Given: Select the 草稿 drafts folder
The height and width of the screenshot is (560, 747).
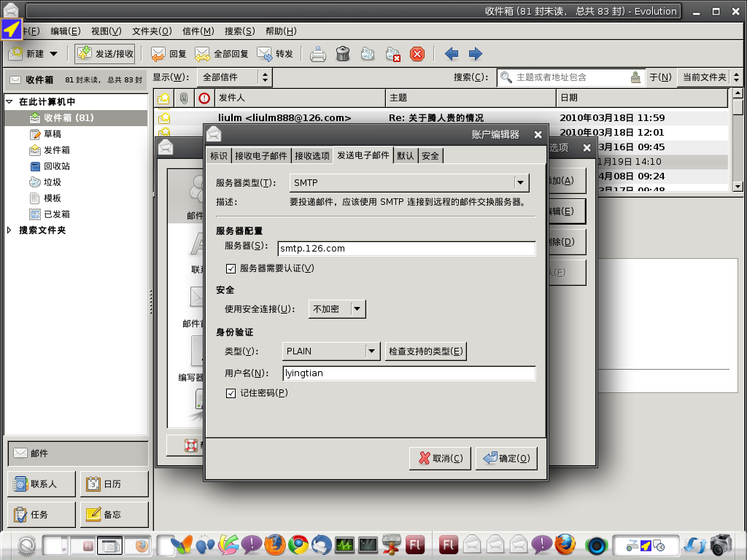Looking at the screenshot, I should [x=46, y=134].
